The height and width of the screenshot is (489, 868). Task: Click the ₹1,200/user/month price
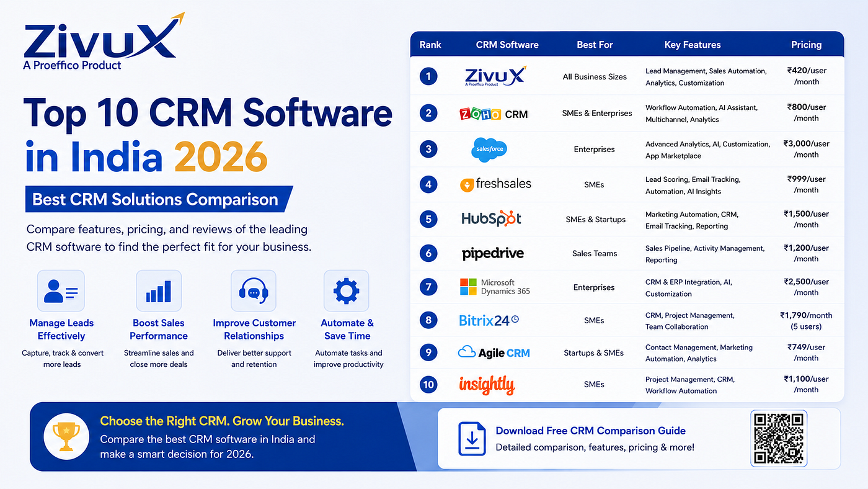807,253
